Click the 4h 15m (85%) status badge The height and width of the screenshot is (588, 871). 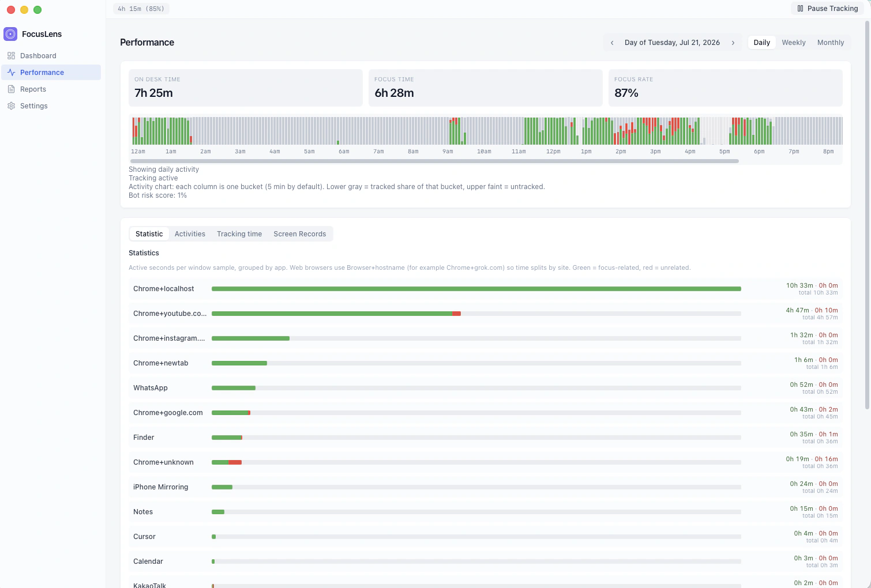click(x=141, y=9)
